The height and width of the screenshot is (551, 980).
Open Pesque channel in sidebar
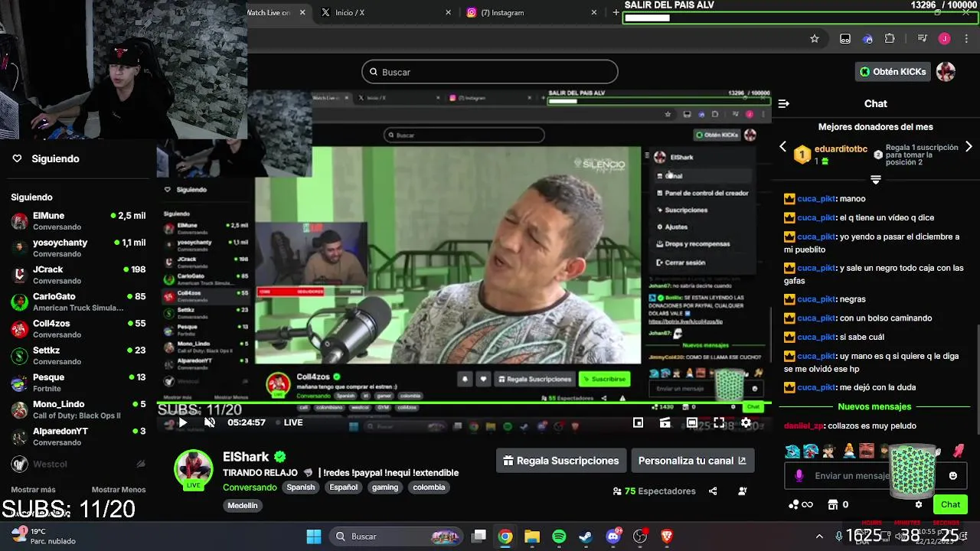click(78, 383)
